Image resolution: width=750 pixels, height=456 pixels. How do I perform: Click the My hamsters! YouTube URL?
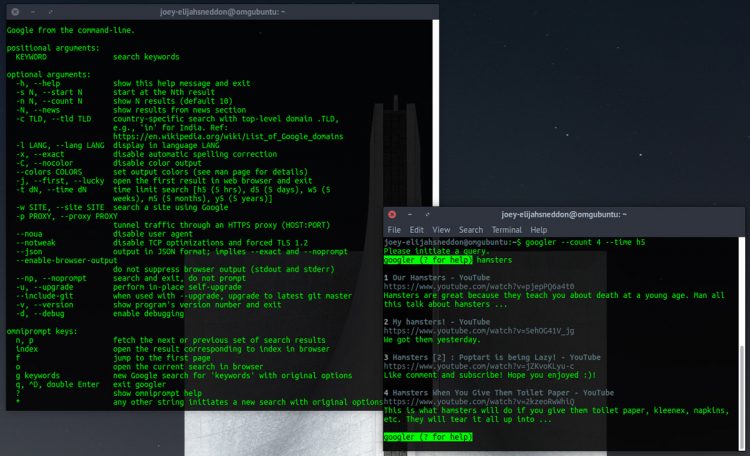[x=479, y=331]
